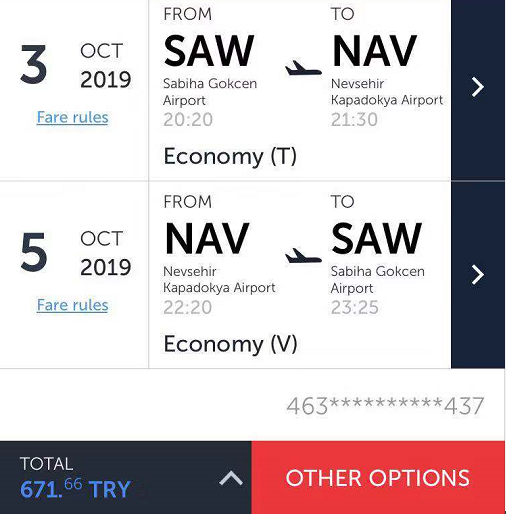The width and height of the screenshot is (506, 514).
Task: Open the 5 Oct flight details chevron
Action: tap(478, 275)
